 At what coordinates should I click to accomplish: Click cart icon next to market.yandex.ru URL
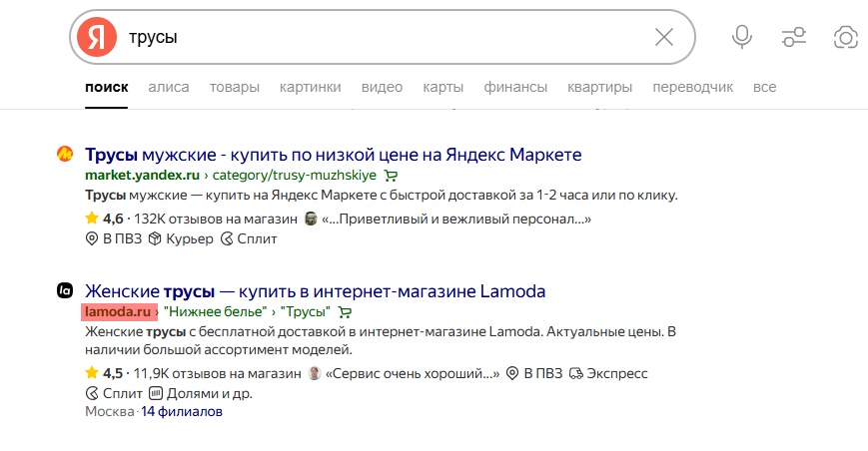click(x=391, y=176)
